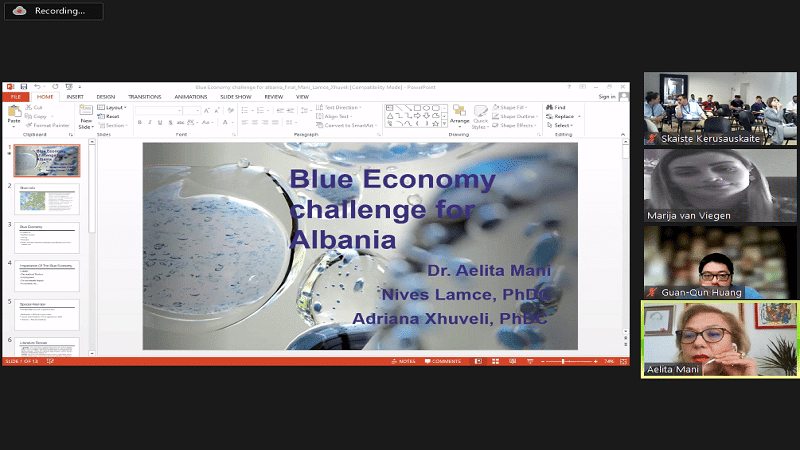Open the Shape Fill dropdown
800x450 pixels.
coord(516,107)
